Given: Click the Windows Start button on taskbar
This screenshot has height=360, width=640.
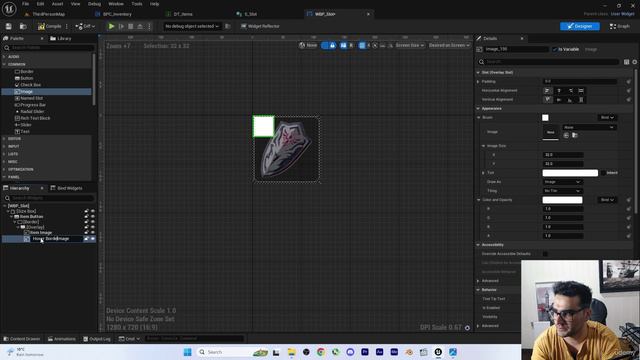Looking at the screenshot, I should pyautogui.click(x=187, y=352).
